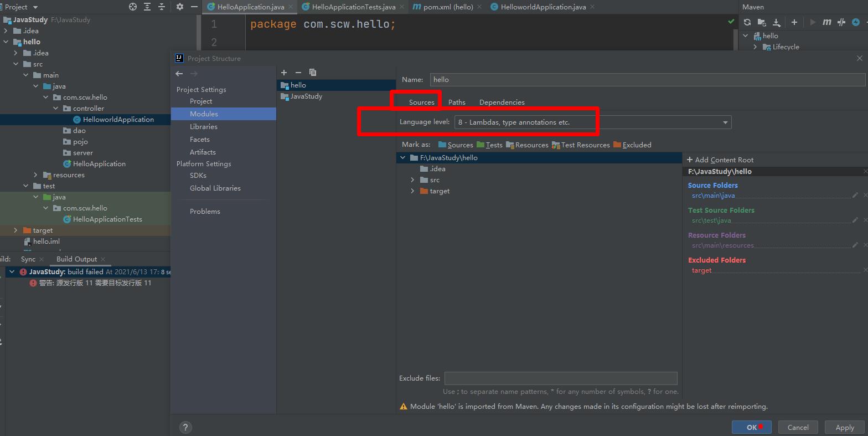
Task: Toggle Skip Tests mode in Maven
Action: click(856, 22)
